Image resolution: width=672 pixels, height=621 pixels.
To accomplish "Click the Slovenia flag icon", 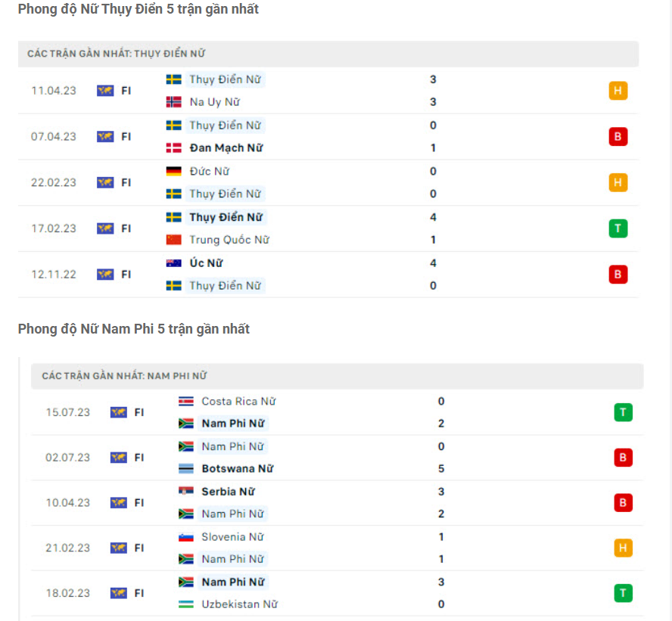I will [x=185, y=537].
